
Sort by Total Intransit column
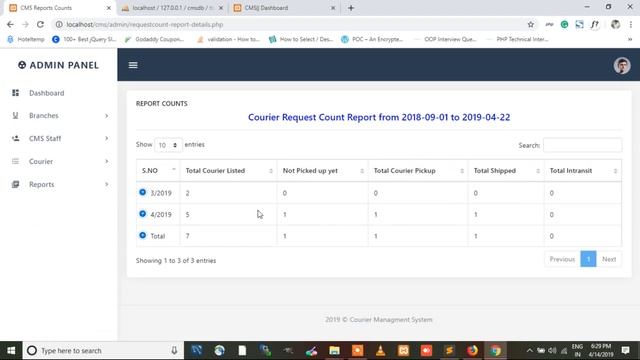click(583, 171)
